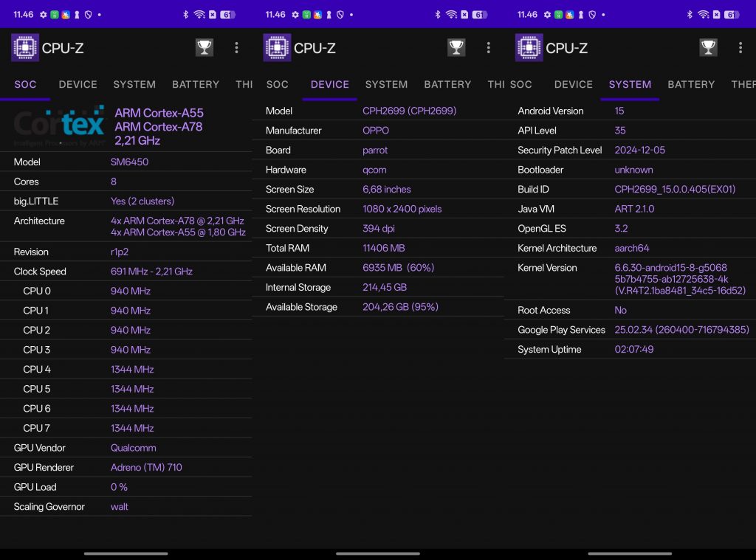Tap GPU Vendor Qualcomm value
Viewport: 756px width, 560px height.
[x=133, y=448]
